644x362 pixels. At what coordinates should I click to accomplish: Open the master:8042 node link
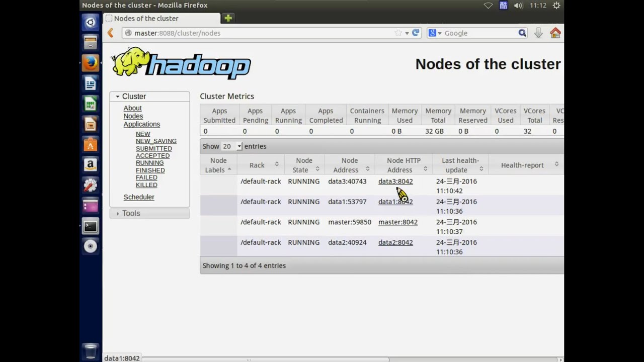point(398,222)
